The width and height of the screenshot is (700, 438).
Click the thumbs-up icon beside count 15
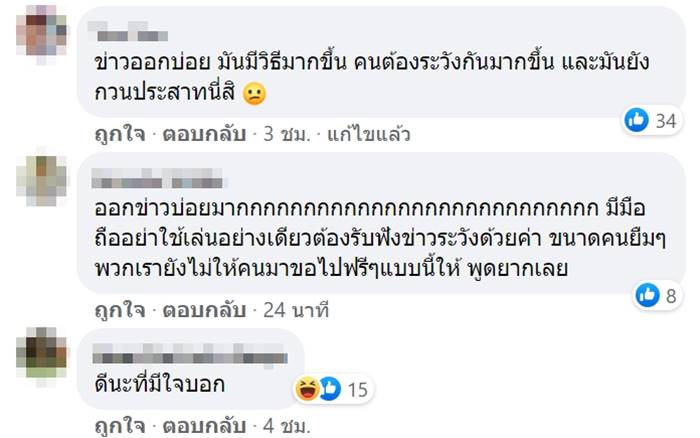coord(327,388)
